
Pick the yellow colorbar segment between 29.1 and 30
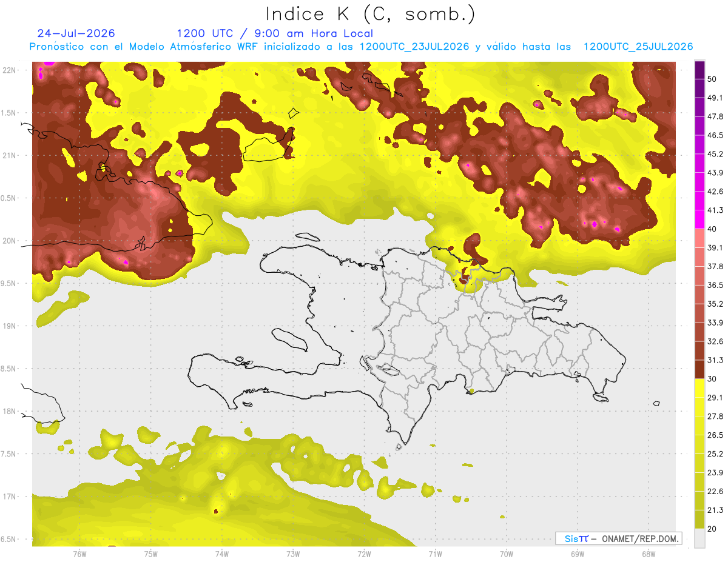699,388
